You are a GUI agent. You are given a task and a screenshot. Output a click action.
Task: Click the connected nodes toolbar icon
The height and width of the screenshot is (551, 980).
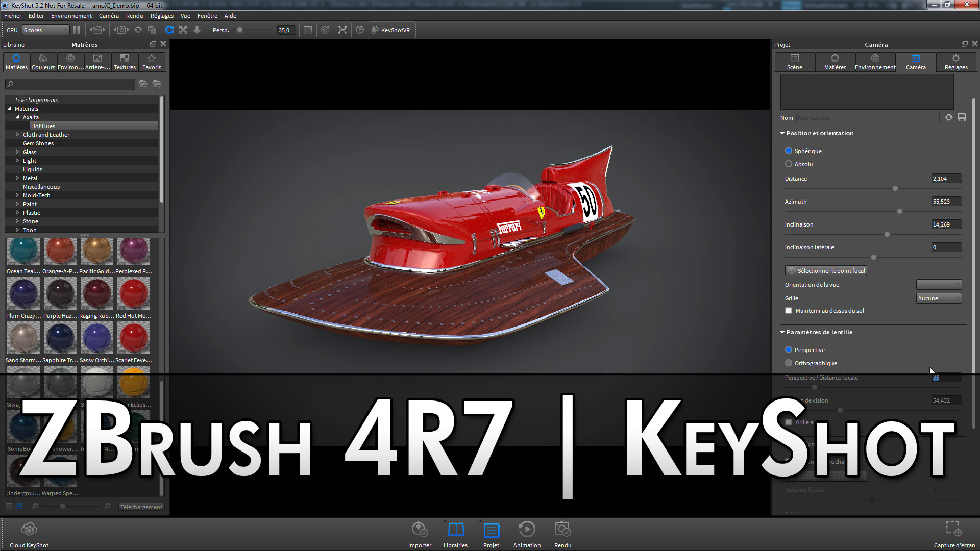tap(342, 30)
